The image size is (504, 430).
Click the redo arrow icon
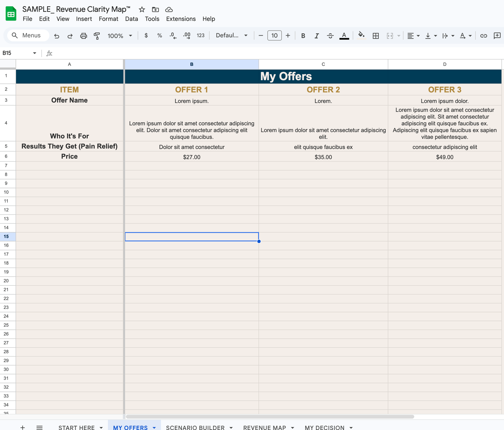pos(70,36)
